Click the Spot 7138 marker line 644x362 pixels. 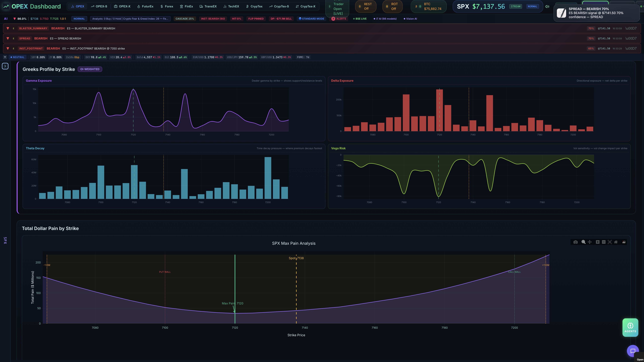coord(296,289)
